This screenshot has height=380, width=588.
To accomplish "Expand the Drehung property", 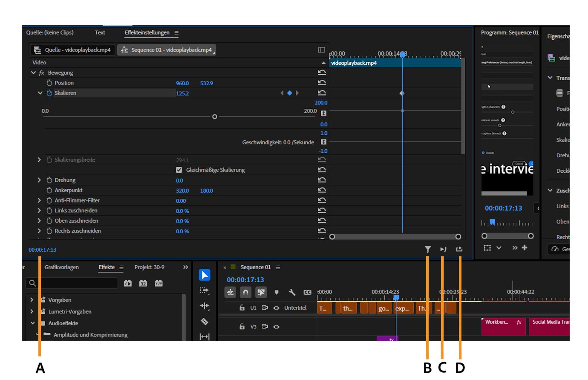I will [x=39, y=180].
